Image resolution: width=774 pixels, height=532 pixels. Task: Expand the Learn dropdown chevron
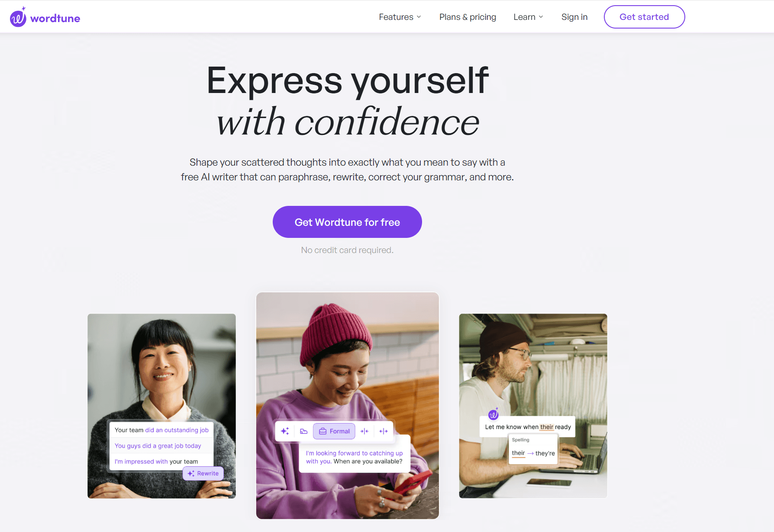(x=541, y=17)
